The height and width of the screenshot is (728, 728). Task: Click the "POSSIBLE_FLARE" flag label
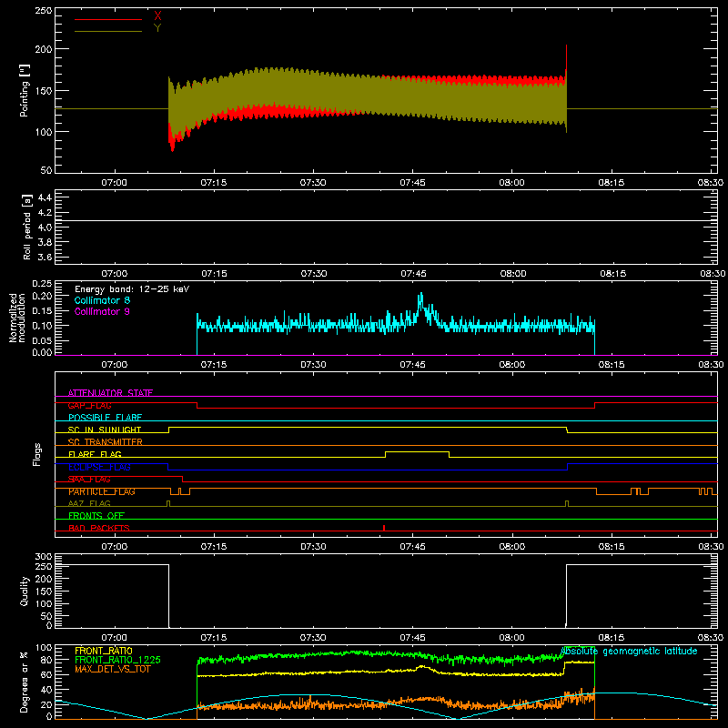pyautogui.click(x=105, y=418)
